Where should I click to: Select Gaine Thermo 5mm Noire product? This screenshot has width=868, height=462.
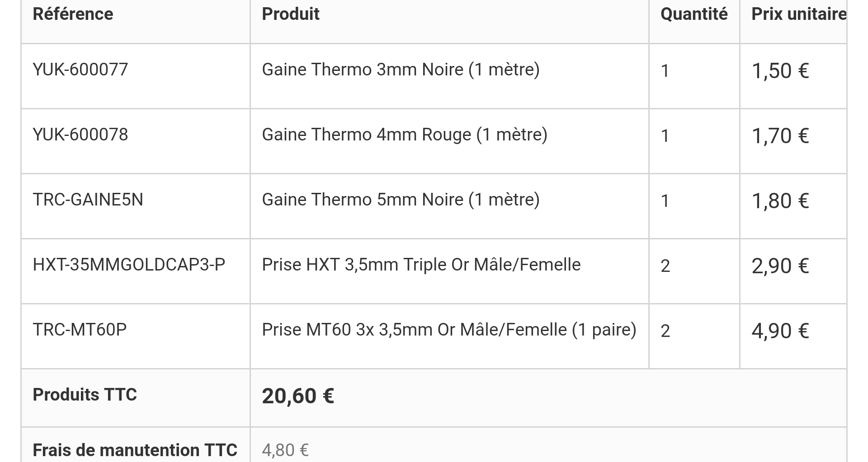pyautogui.click(x=401, y=200)
